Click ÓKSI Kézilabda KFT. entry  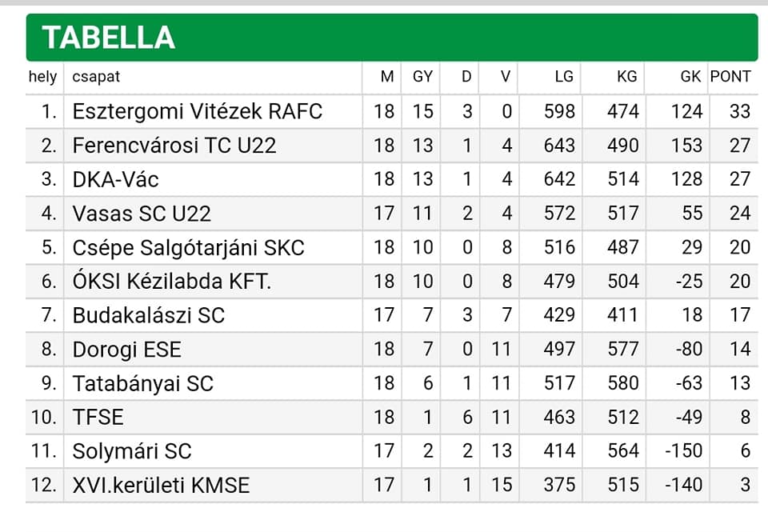[172, 281]
